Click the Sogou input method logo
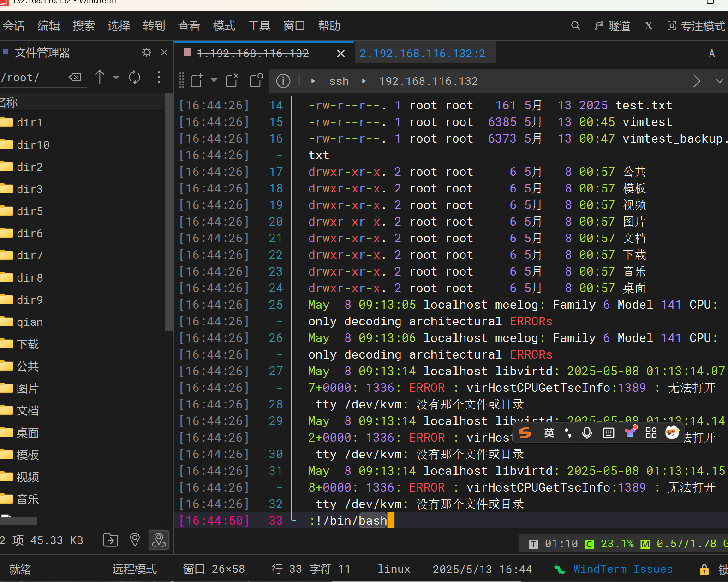This screenshot has width=728, height=582. (525, 432)
